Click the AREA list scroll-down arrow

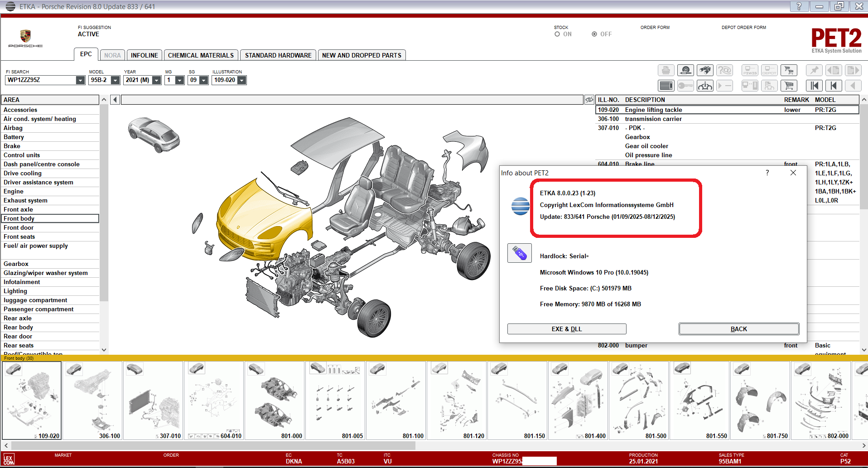pos(104,350)
